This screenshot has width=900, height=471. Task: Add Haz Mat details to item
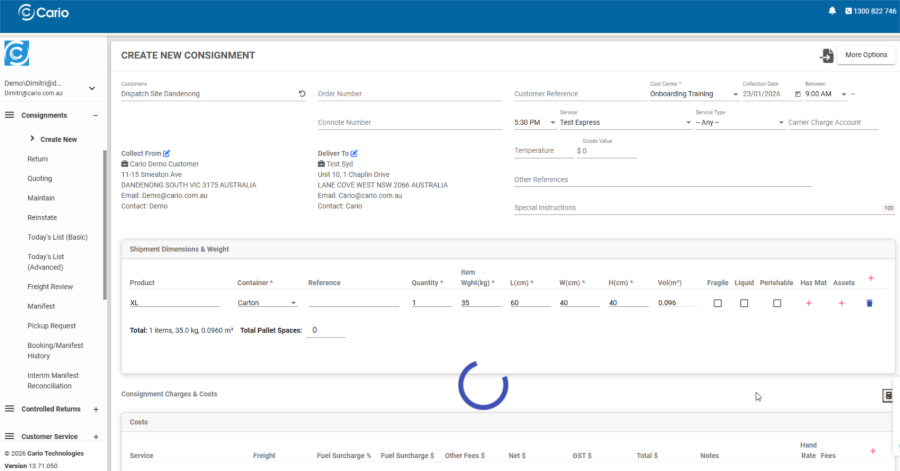click(808, 302)
